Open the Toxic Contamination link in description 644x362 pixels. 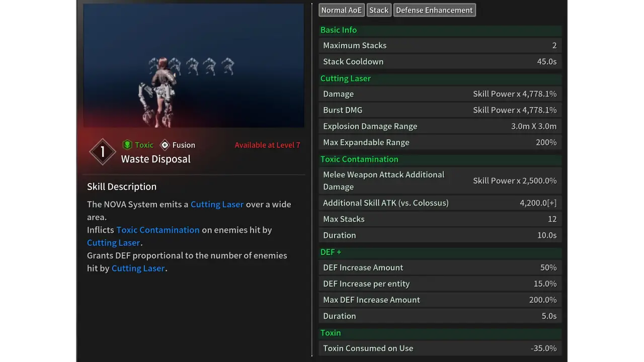(158, 230)
